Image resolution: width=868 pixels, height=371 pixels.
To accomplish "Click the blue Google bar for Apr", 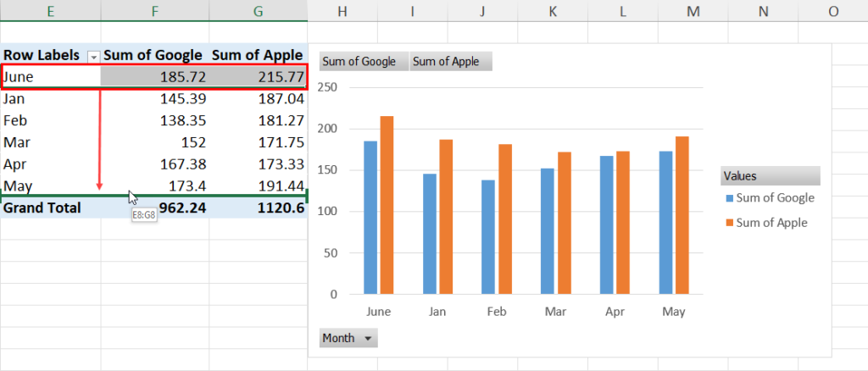I will coord(607,225).
